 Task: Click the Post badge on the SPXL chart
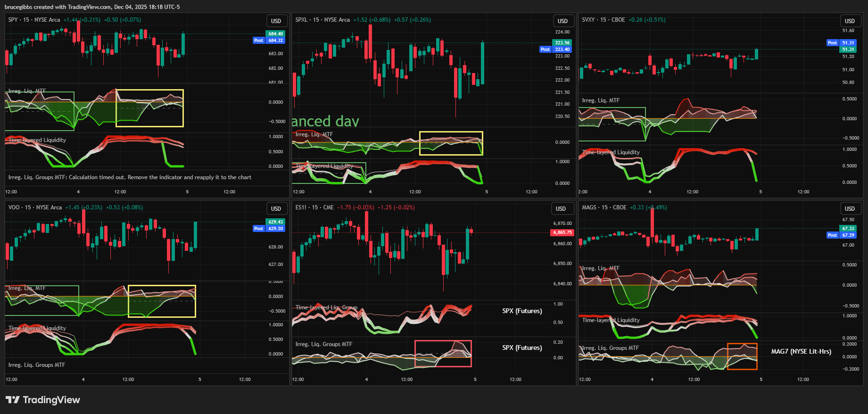click(545, 50)
